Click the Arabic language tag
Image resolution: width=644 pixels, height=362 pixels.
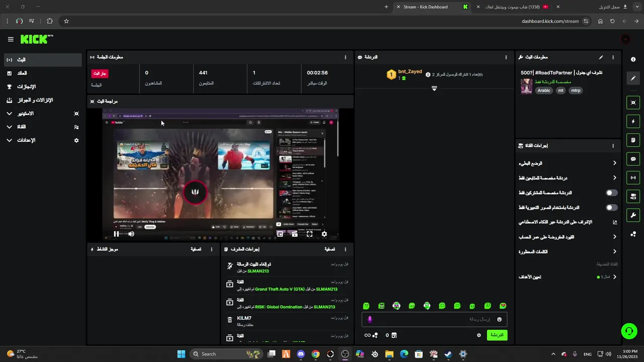[x=544, y=90]
